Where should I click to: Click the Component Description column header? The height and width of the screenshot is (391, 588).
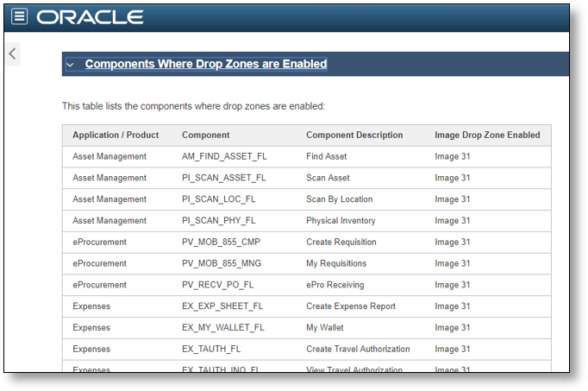tap(354, 135)
